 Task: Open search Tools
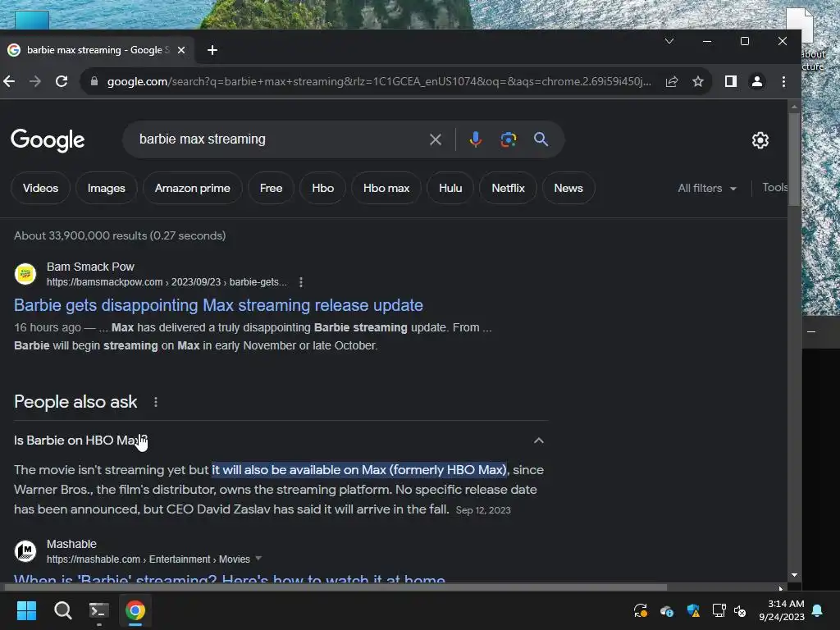coord(774,188)
